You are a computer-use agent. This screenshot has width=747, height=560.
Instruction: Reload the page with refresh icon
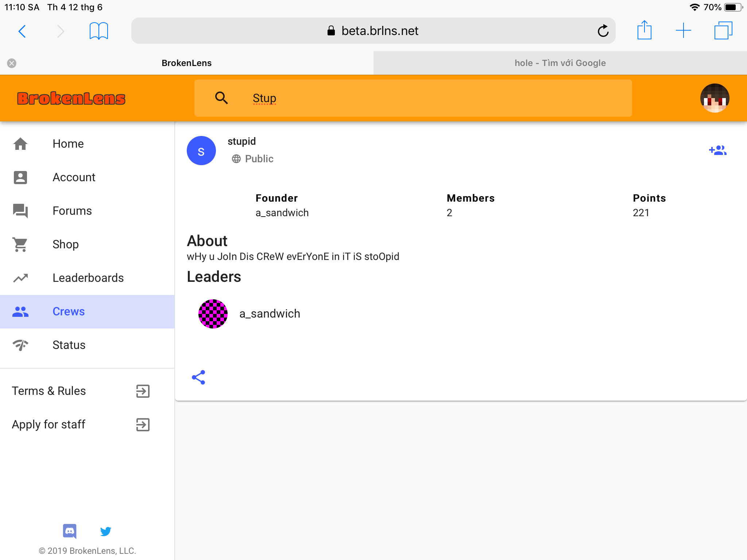(603, 31)
